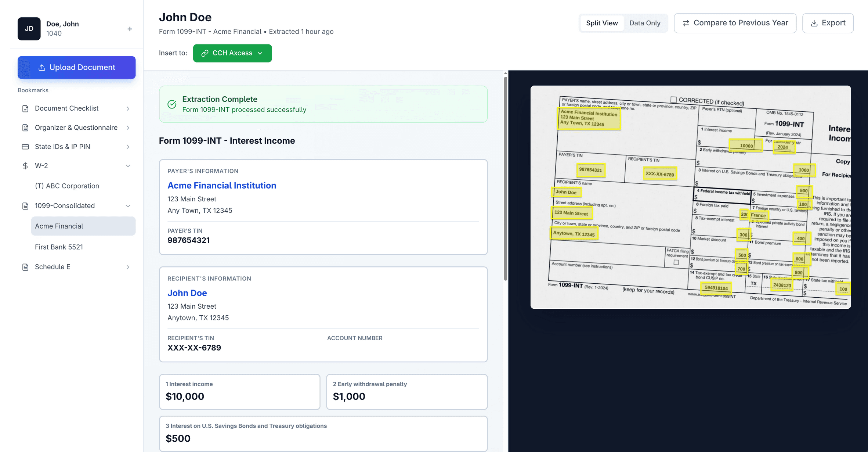Collapse the 1099-Consolidated section
This screenshot has width=868, height=452.
128,205
